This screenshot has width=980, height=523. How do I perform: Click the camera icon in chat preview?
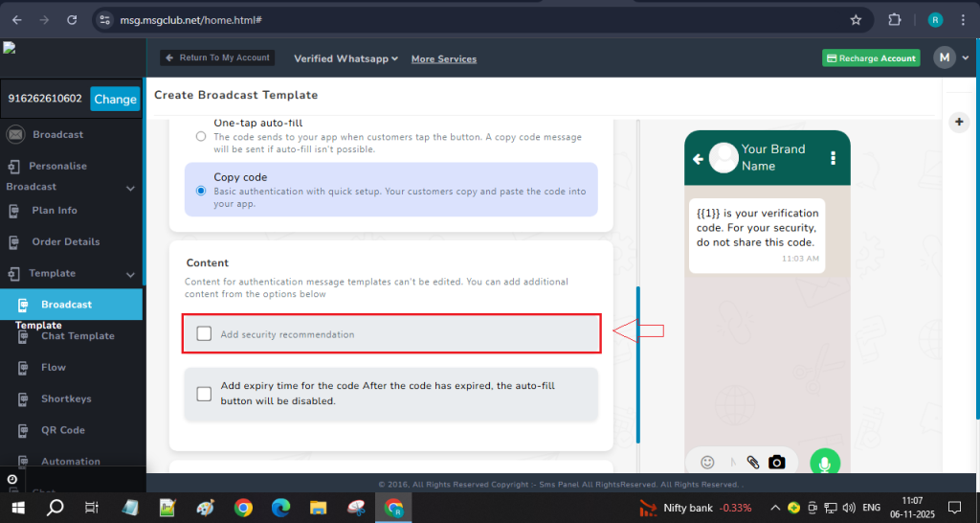pos(777,463)
